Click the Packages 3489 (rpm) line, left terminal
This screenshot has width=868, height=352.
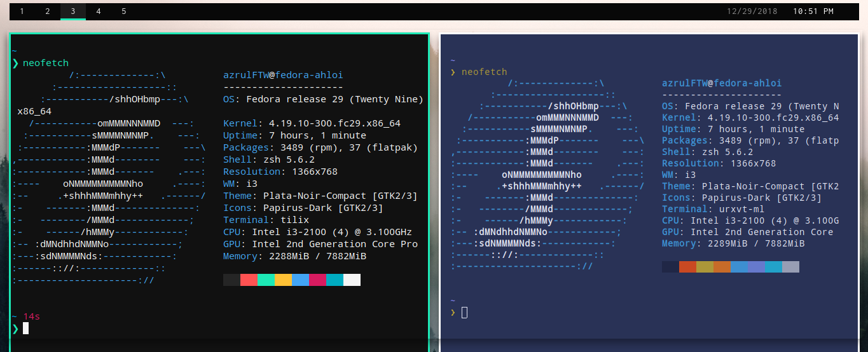(320, 147)
